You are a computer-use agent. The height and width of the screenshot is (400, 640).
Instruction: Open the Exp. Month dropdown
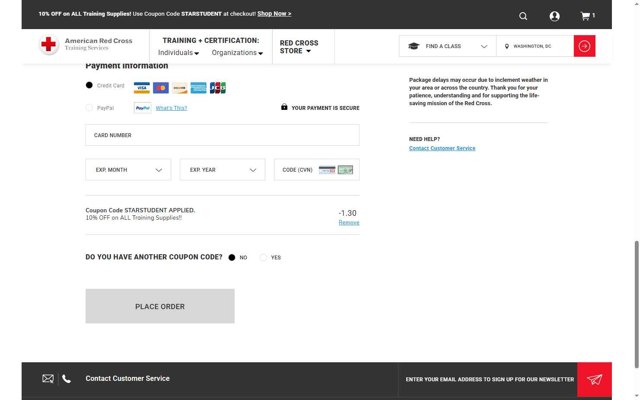coord(128,170)
